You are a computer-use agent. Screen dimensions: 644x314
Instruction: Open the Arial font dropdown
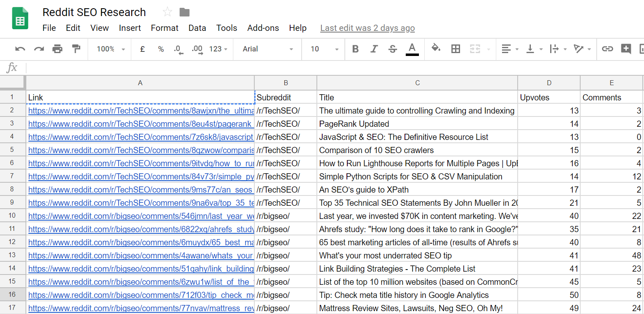(x=268, y=49)
